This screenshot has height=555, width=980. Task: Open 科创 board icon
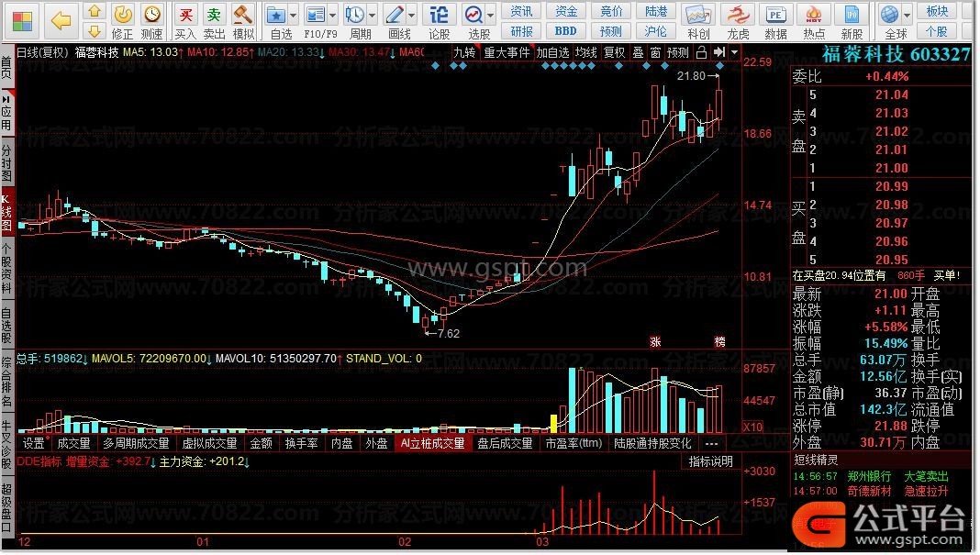pyautogui.click(x=698, y=21)
